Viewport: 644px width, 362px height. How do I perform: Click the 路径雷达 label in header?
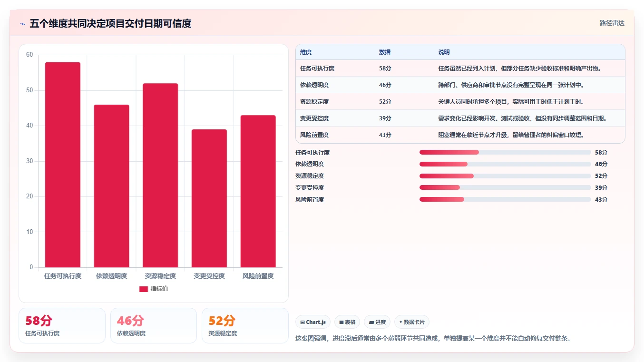[x=612, y=23]
